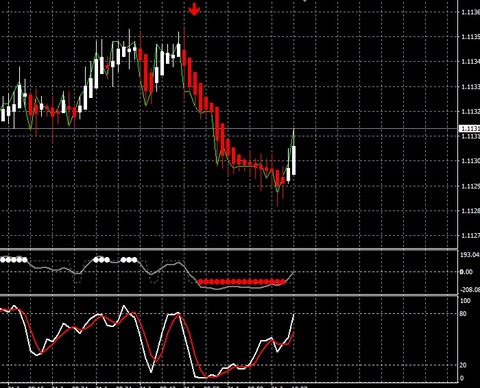Click the 1.1128 price scale label
This screenshot has height=388, width=480.
[470, 211]
